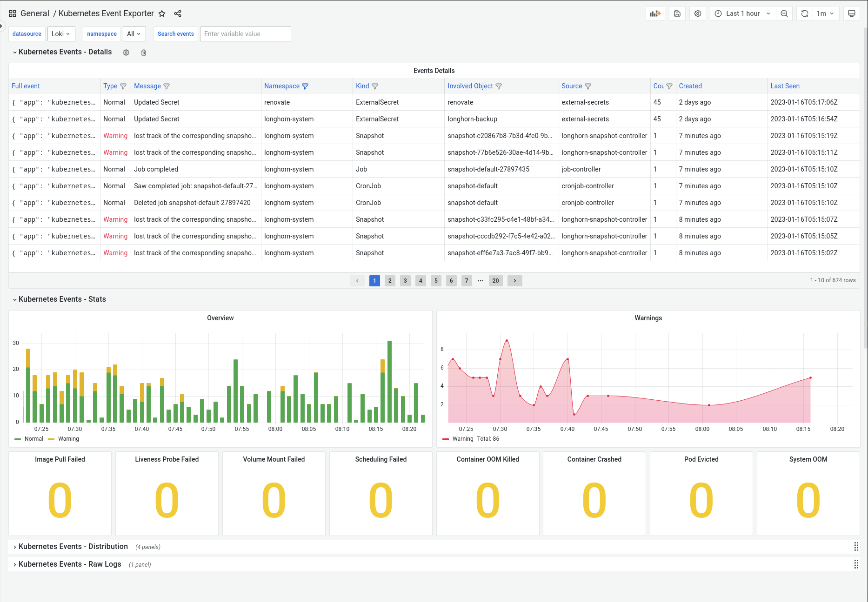This screenshot has height=602, width=868.
Task: Save the dashboard with disk icon
Action: [677, 13]
